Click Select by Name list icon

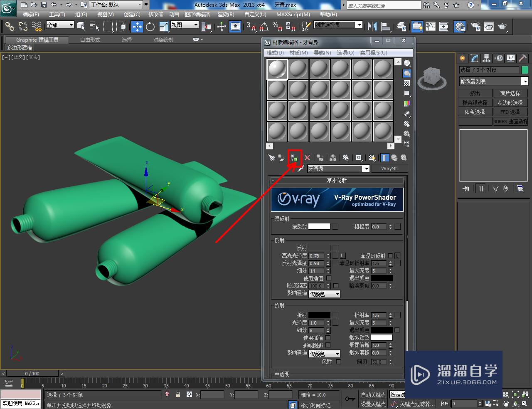94,27
